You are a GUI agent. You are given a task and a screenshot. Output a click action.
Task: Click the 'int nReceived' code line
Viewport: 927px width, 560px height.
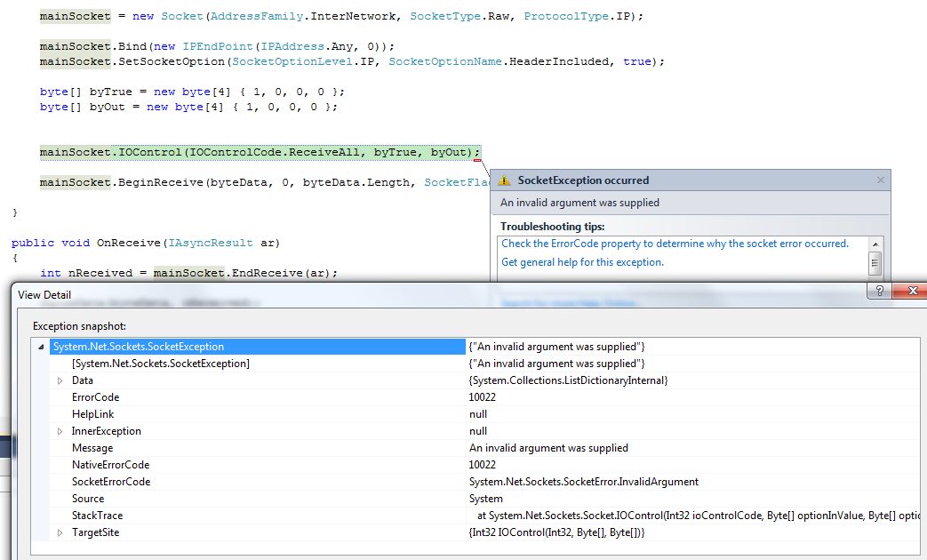189,273
